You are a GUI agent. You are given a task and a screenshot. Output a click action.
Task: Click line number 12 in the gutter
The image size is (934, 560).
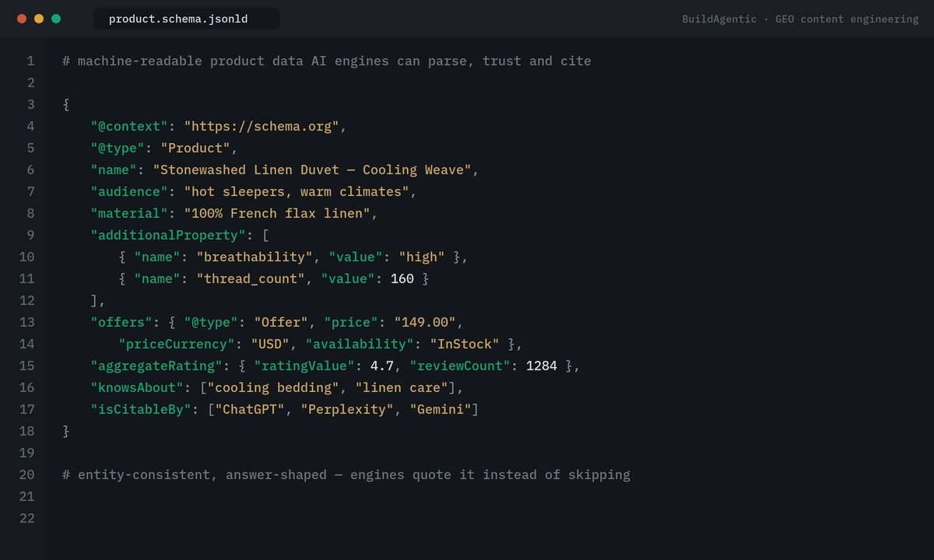(x=27, y=300)
